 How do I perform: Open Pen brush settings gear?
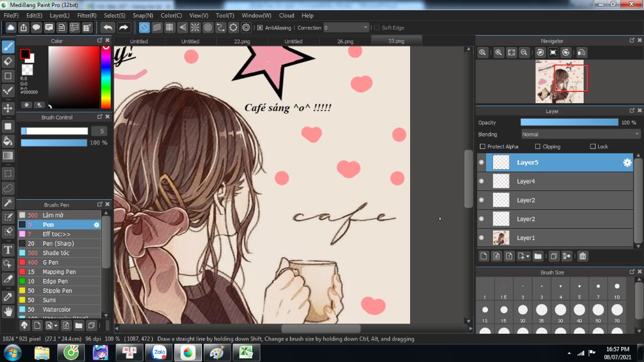coord(96,224)
